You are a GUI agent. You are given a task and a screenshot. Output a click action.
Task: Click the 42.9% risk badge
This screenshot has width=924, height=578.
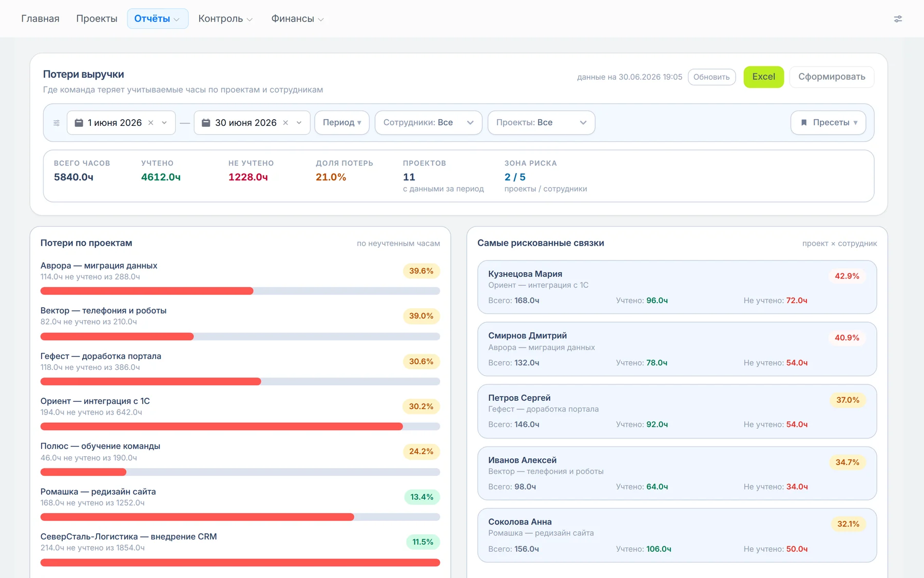(x=847, y=276)
